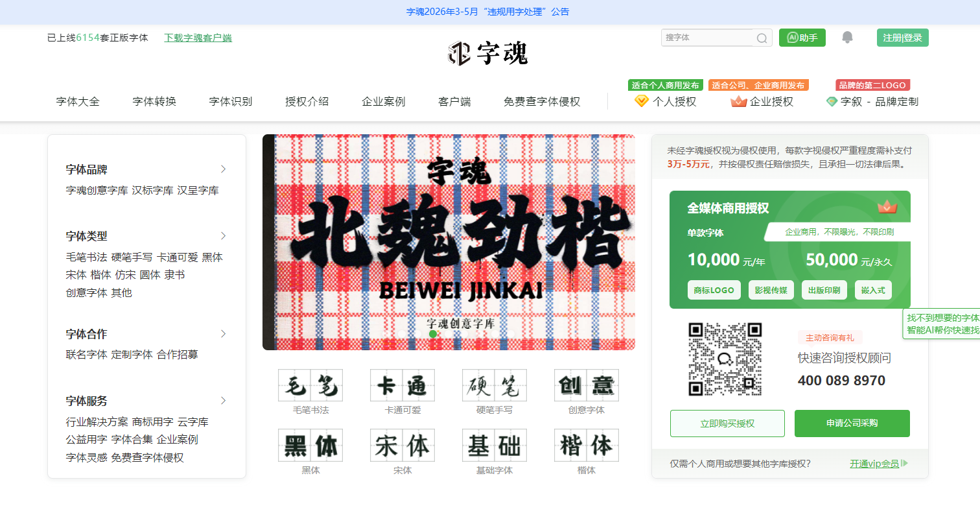980x513 pixels.
Task: Open the notification bell
Action: tap(847, 38)
